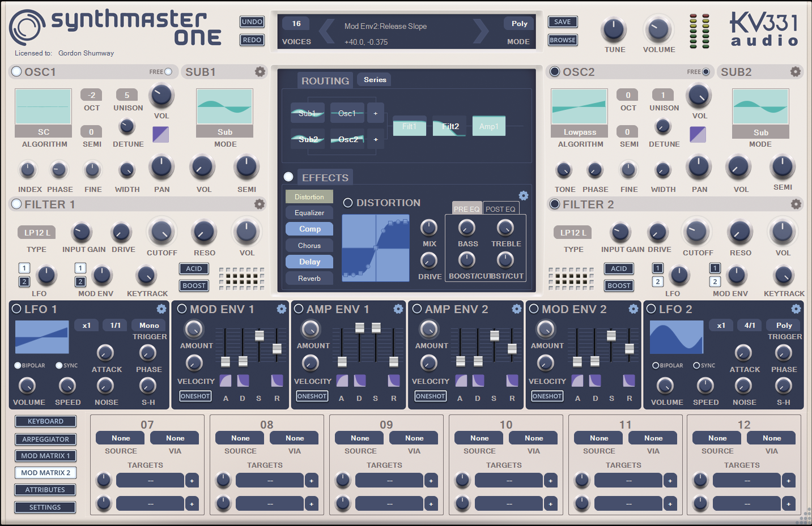Toggle Effects section on/off
The width and height of the screenshot is (812, 526).
pyautogui.click(x=288, y=177)
